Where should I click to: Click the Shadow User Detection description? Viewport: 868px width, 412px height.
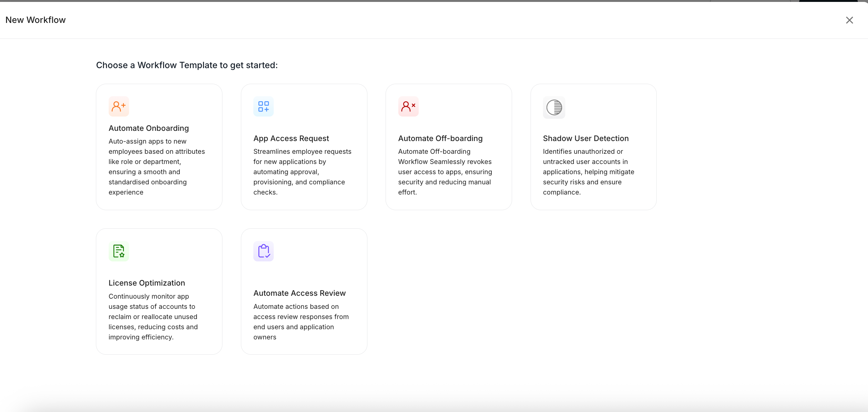pos(588,172)
